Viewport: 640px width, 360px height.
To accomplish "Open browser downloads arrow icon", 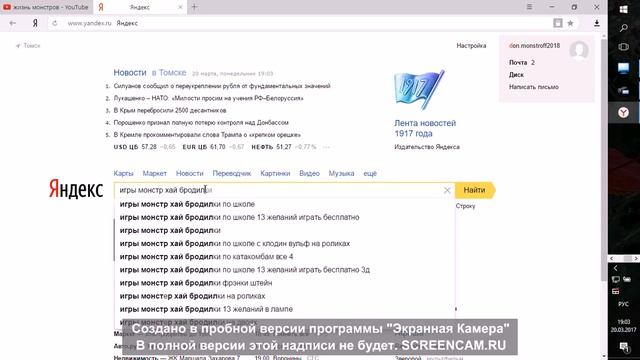I will click(597, 23).
